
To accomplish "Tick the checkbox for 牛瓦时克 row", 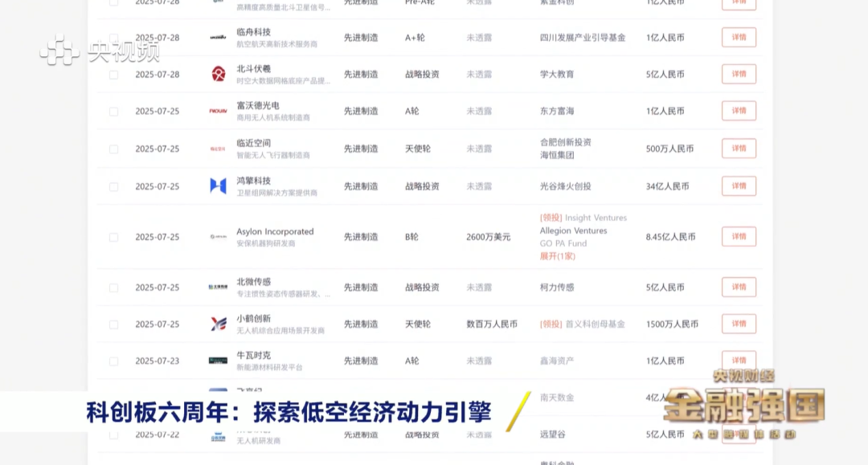I will click(x=113, y=361).
